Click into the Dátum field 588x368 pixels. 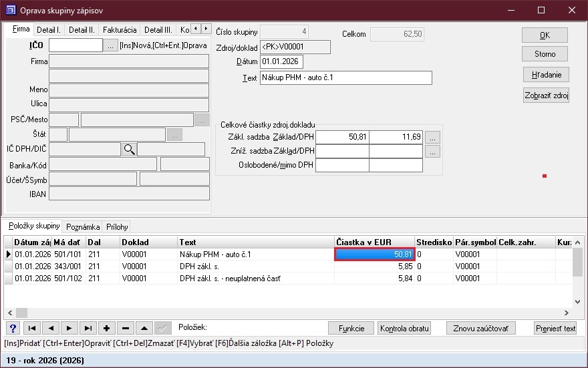(281, 62)
